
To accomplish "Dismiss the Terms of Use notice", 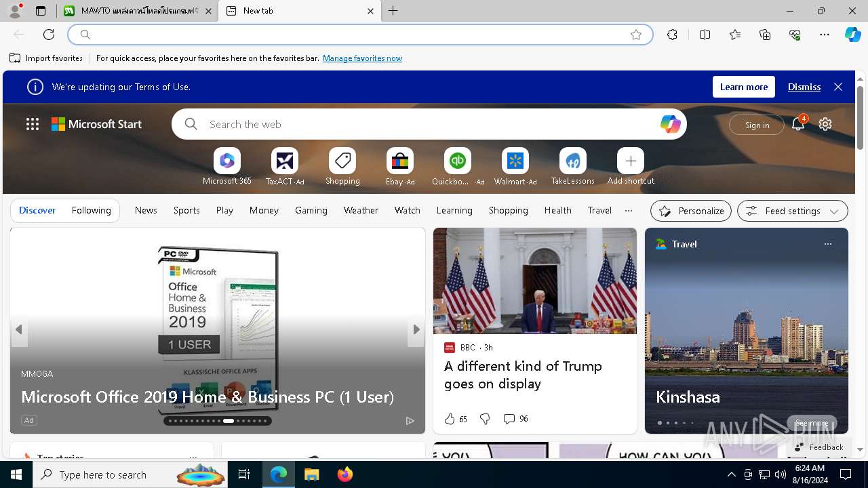I will [804, 87].
